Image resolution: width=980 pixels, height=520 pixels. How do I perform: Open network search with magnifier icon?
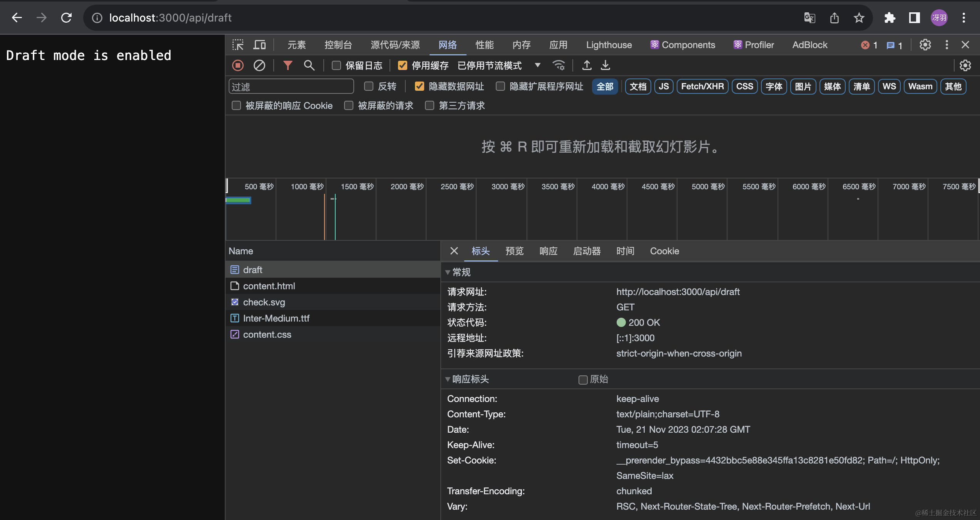309,65
